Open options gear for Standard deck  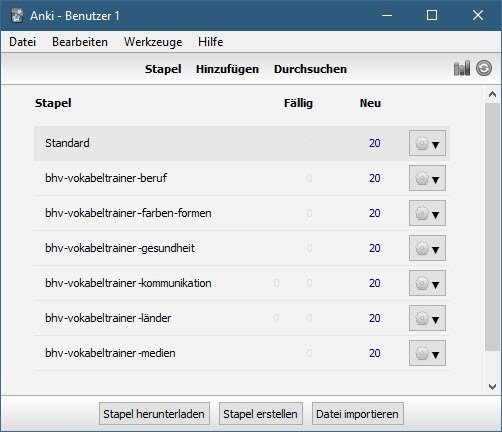[x=427, y=143]
